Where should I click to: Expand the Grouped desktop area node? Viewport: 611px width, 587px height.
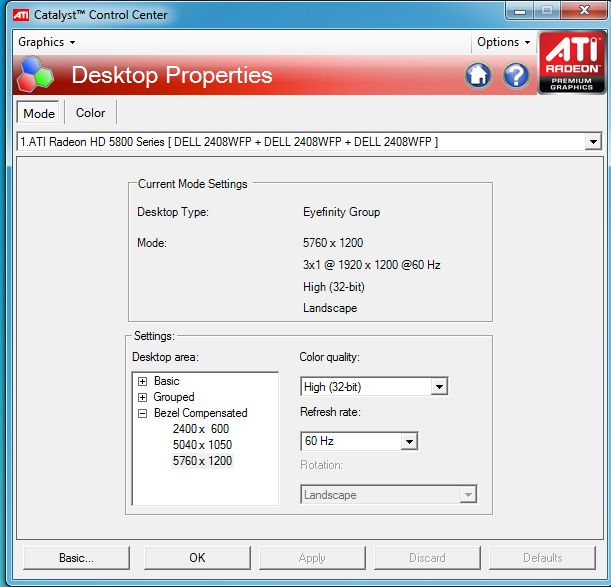click(142, 397)
